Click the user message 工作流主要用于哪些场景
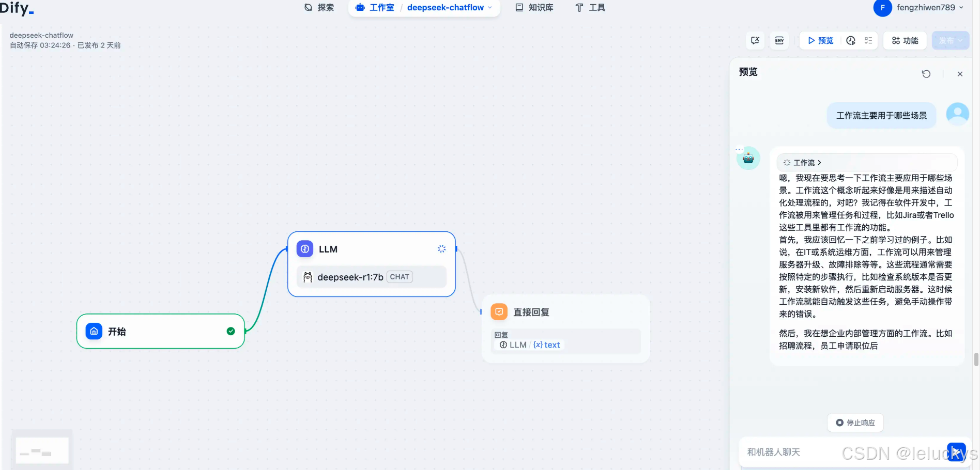Image resolution: width=980 pixels, height=470 pixels. pyautogui.click(x=882, y=116)
